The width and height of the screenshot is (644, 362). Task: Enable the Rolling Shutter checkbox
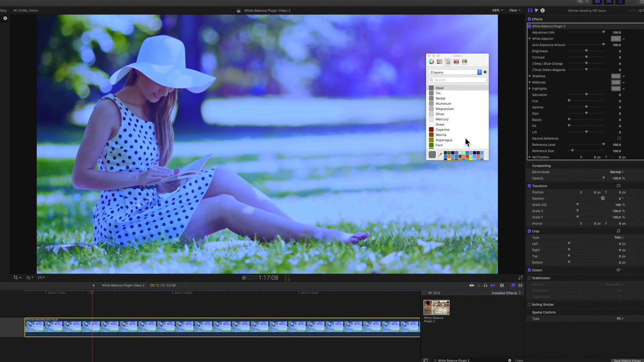[529, 305]
